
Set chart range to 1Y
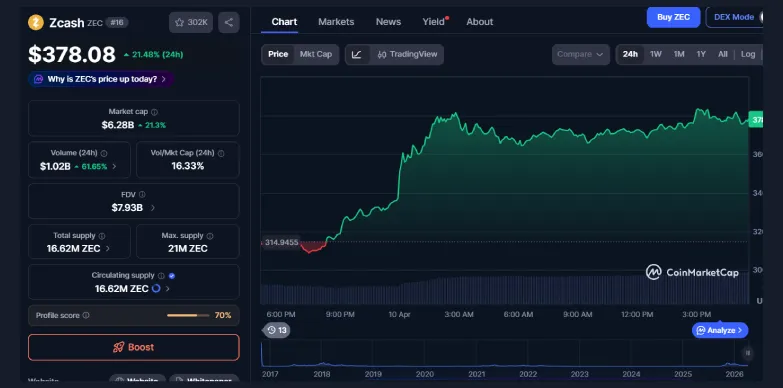(701, 54)
